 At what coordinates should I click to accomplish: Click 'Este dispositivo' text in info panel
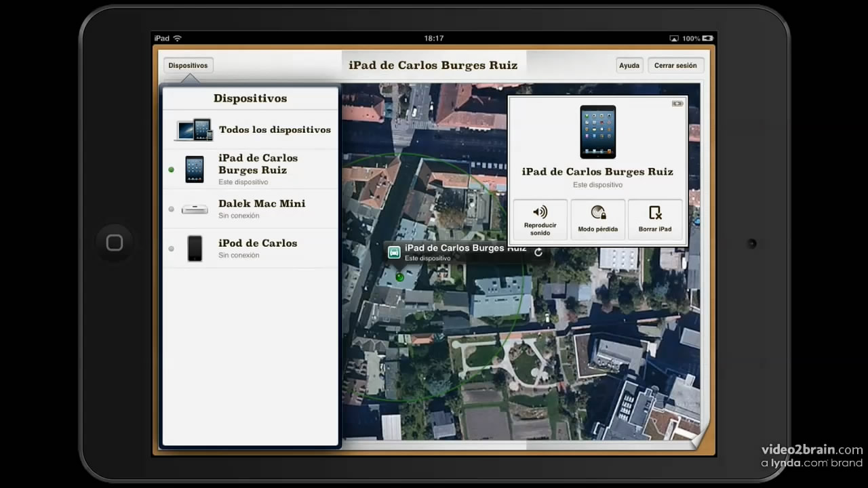[x=597, y=184]
